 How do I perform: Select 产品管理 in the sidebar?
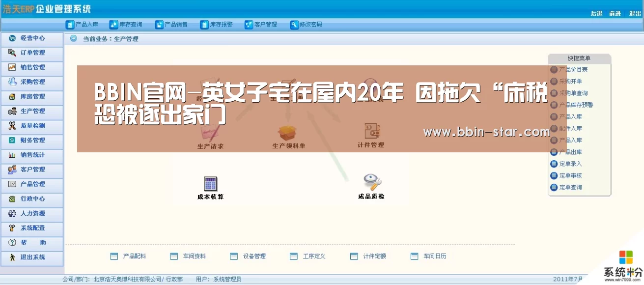click(32, 184)
